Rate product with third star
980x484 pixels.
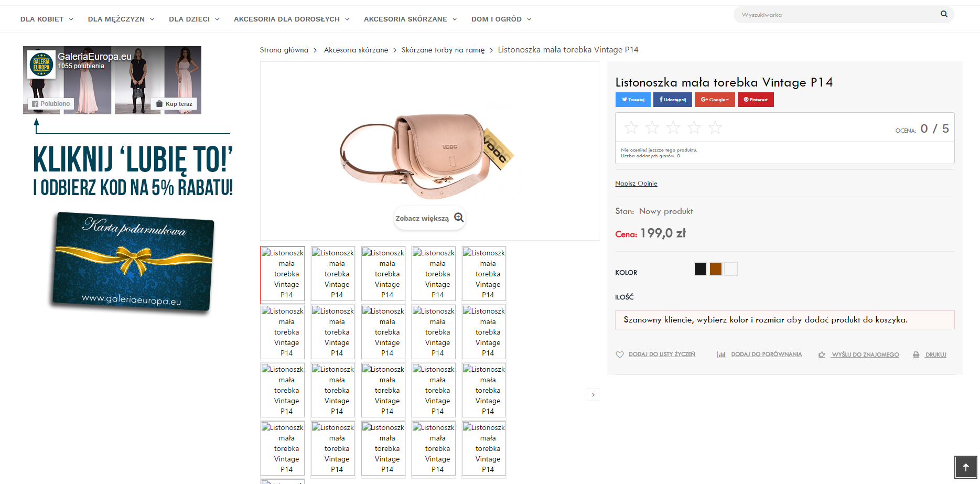tap(673, 127)
